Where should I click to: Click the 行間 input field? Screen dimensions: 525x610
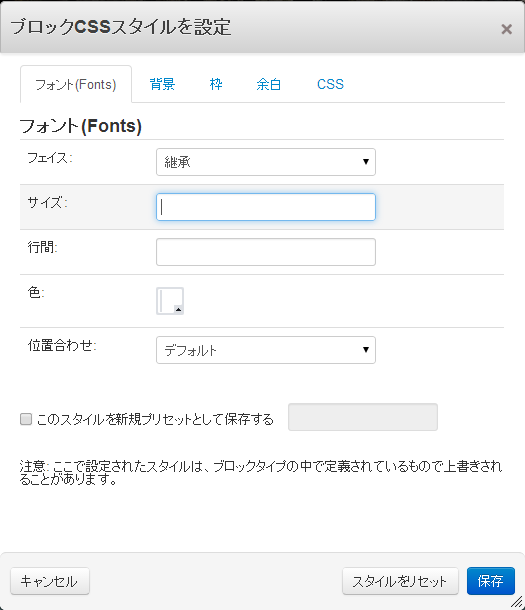[x=266, y=252]
